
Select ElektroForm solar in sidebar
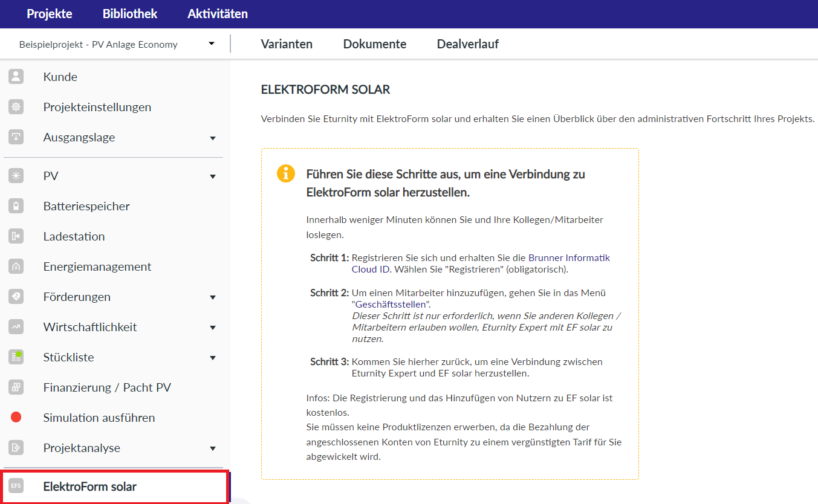pos(89,486)
